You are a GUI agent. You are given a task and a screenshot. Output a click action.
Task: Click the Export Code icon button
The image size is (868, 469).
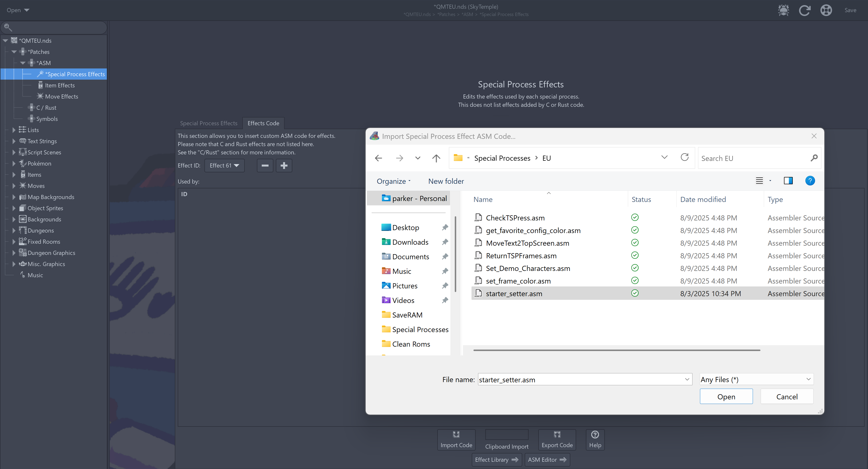tap(557, 439)
